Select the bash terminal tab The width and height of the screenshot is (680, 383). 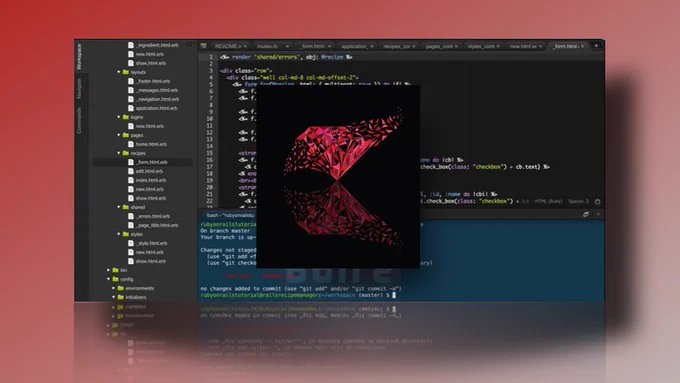point(230,215)
